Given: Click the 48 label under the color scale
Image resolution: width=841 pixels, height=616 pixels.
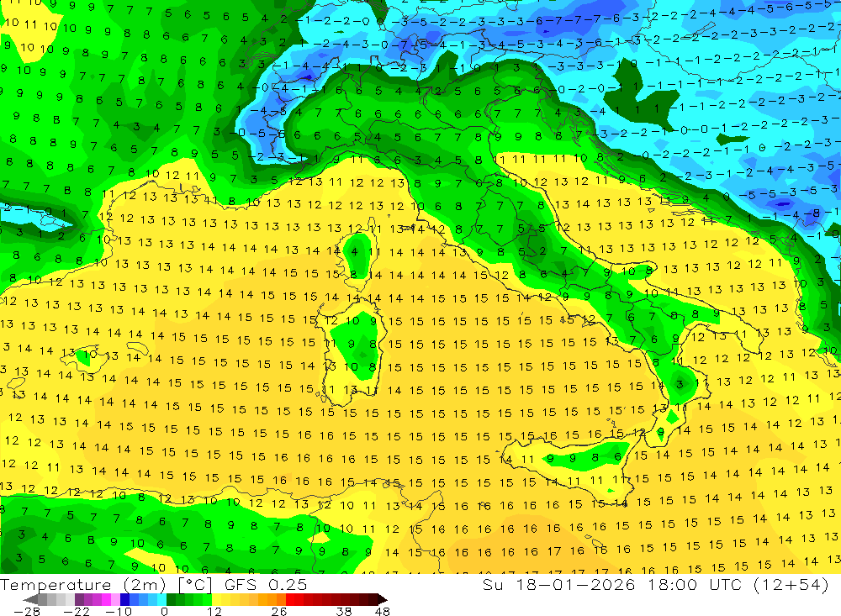Looking at the screenshot, I should point(383,611).
